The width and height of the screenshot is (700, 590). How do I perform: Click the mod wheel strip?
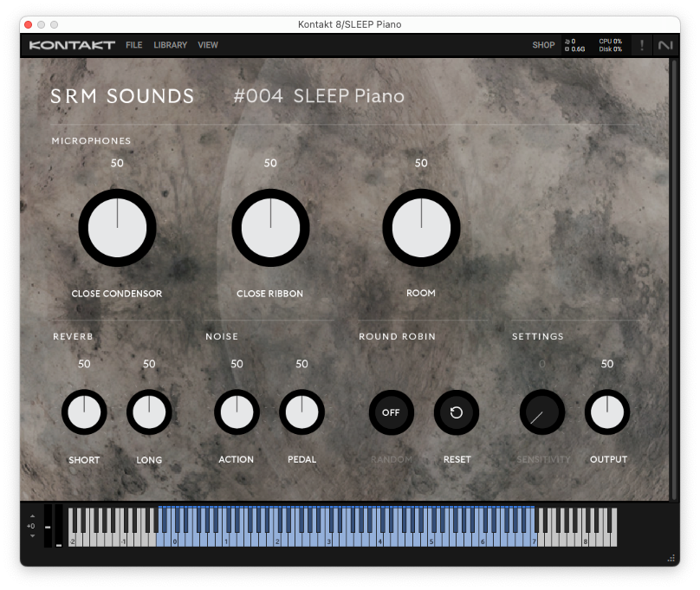(59, 526)
